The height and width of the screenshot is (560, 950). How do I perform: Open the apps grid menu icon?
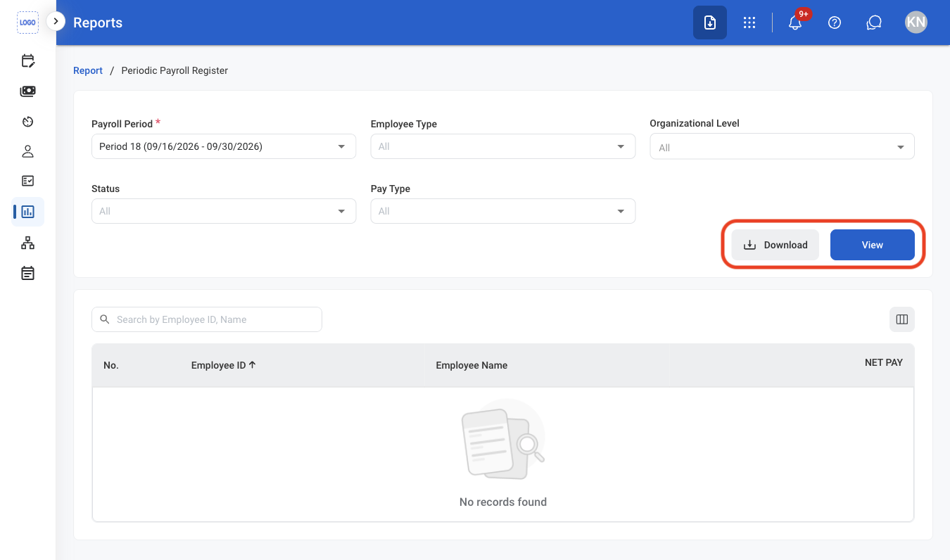pos(749,23)
